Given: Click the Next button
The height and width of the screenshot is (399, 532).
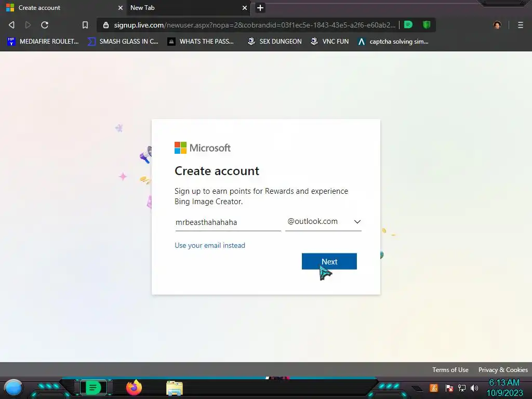Looking at the screenshot, I should [x=329, y=261].
